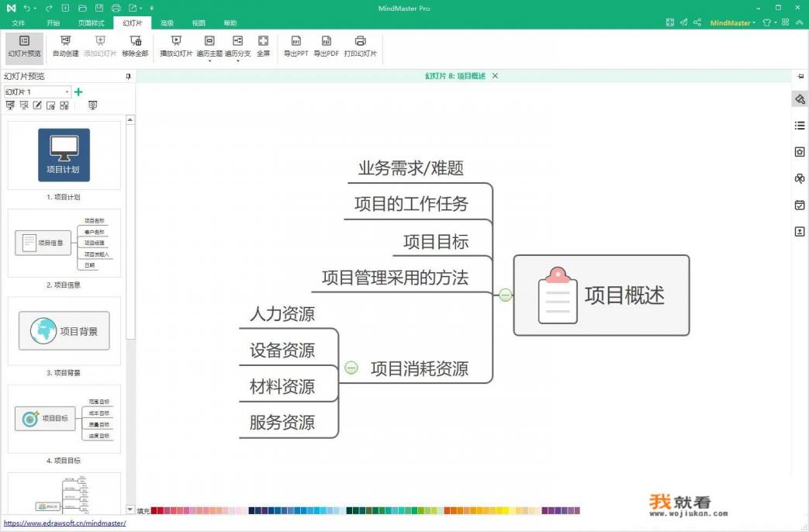The width and height of the screenshot is (809, 532).
Task: Click the export/share icon in quick access bar
Action: tap(133, 9)
